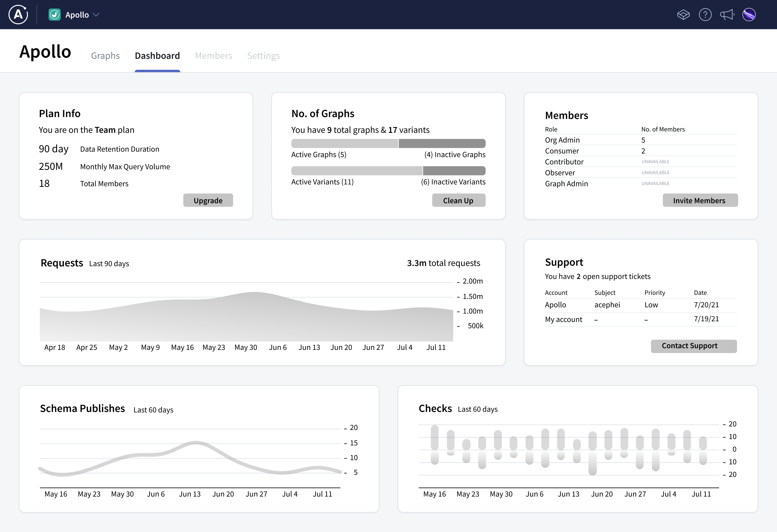The width and height of the screenshot is (777, 532).
Task: Open the user profile avatar
Action: [x=749, y=14]
